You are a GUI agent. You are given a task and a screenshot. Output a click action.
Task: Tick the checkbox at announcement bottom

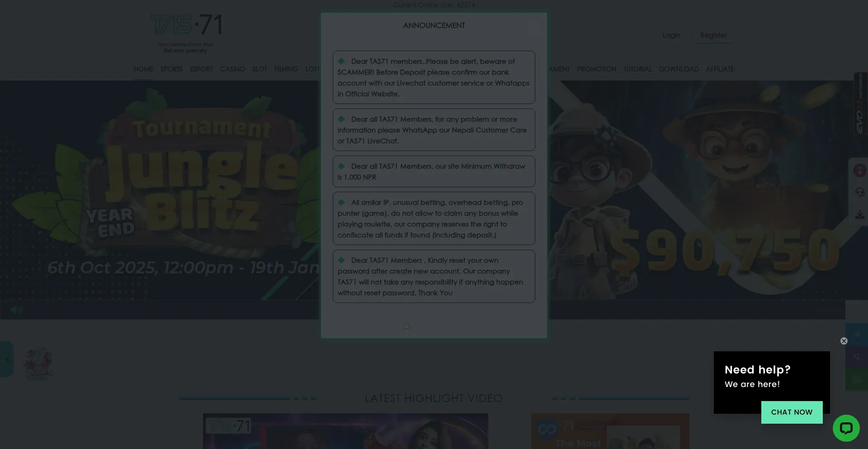point(406,326)
